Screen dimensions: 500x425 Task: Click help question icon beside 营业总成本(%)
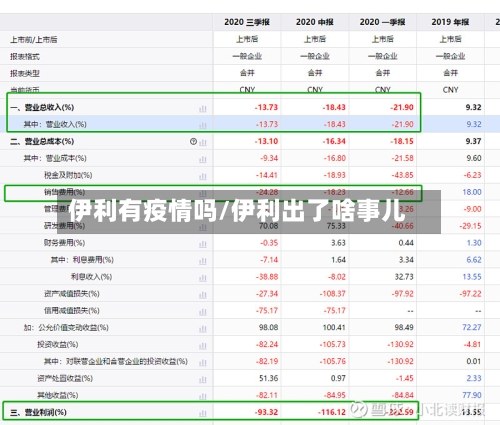click(x=193, y=142)
